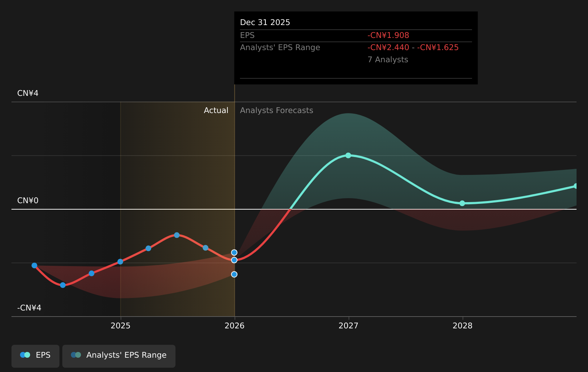Image resolution: width=588 pixels, height=372 pixels.
Task: Select the 2027 EPS forecast point
Action: click(x=348, y=155)
